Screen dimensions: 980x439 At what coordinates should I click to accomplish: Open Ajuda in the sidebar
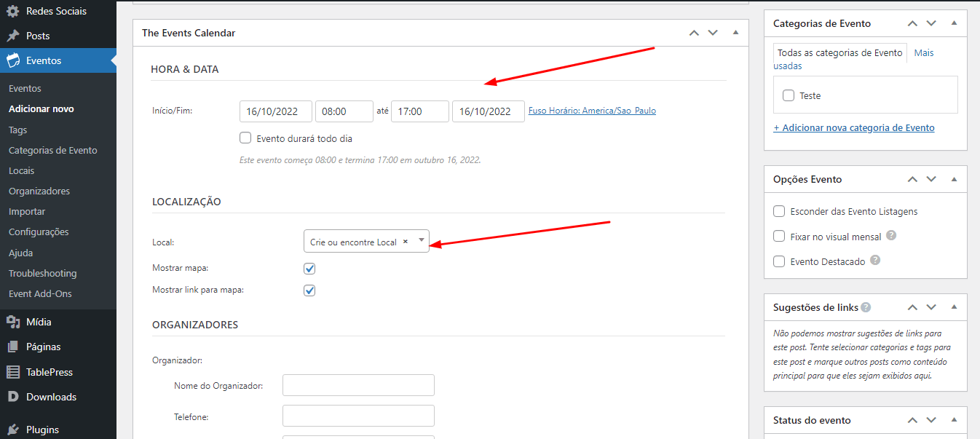20,253
